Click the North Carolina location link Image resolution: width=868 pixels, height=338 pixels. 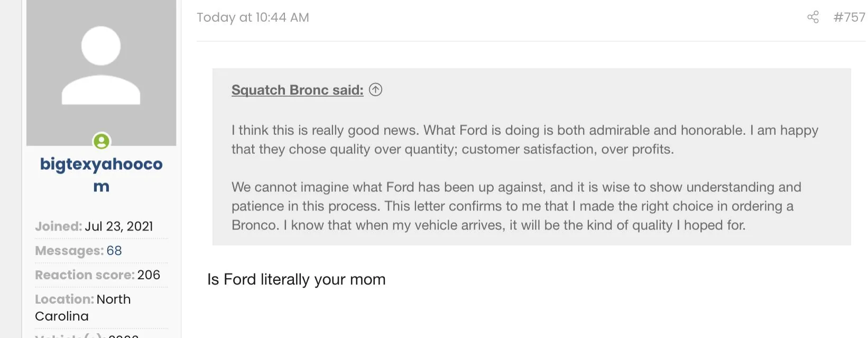coord(83,307)
